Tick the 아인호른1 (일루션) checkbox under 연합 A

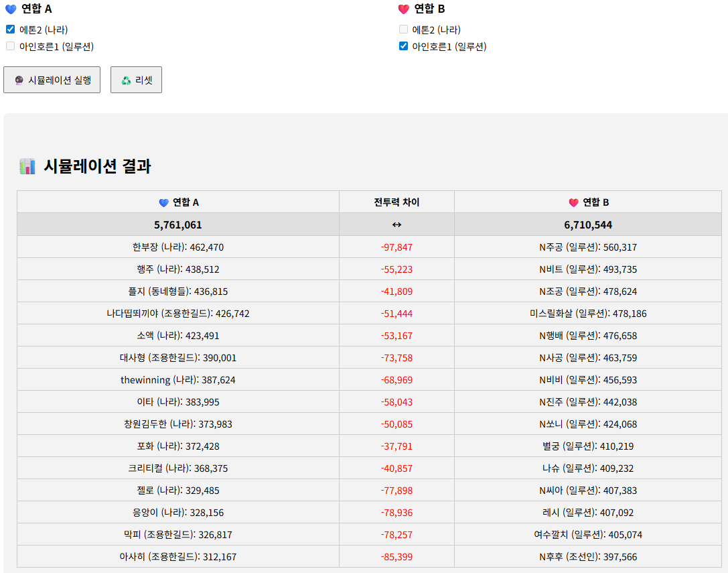[11, 46]
